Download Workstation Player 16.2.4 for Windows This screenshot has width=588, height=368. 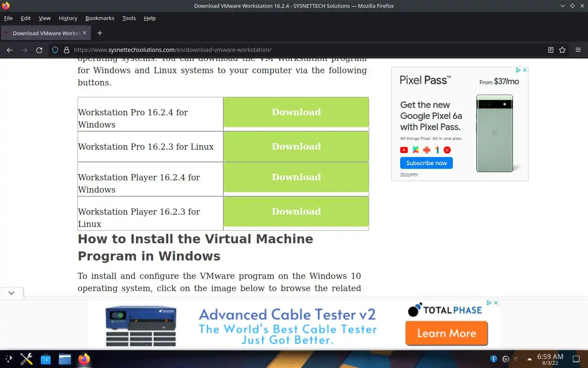tap(296, 177)
